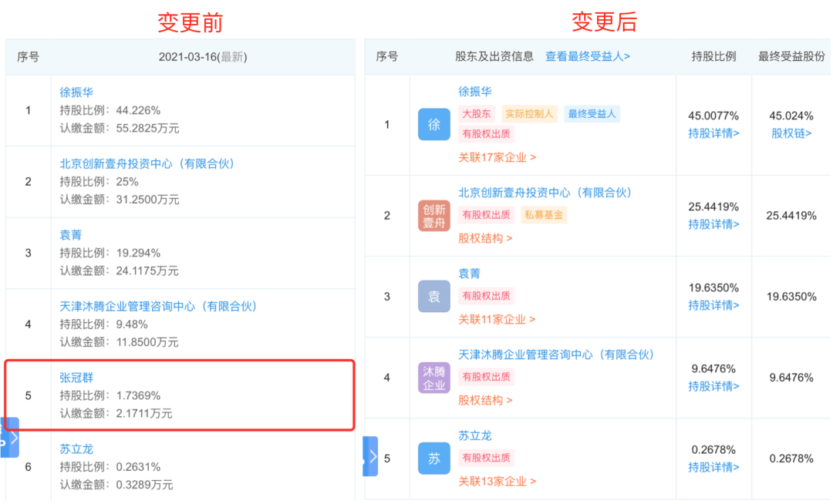The width and height of the screenshot is (833, 504).
Task: Open 持股详情 for 45.0077%
Action: 713,133
